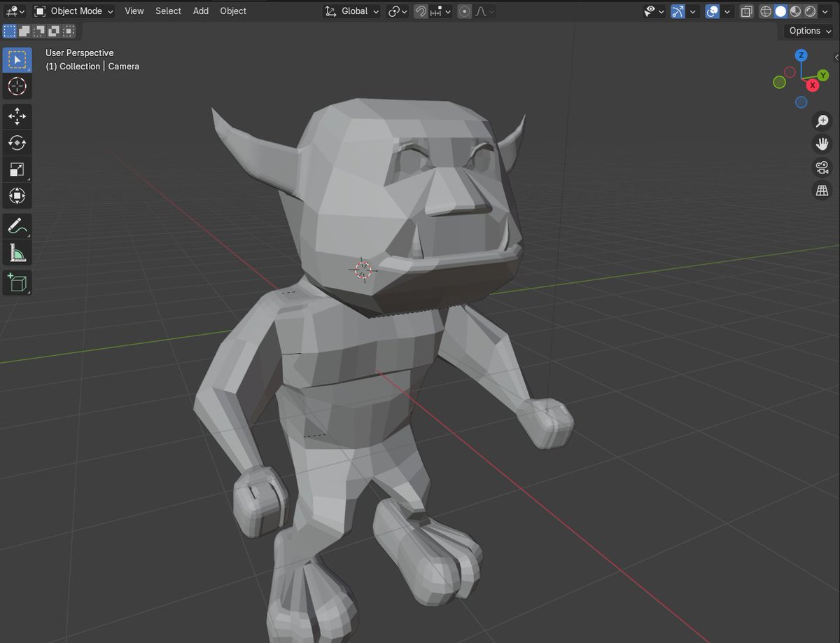Expand the shading options arrow

coord(824,11)
